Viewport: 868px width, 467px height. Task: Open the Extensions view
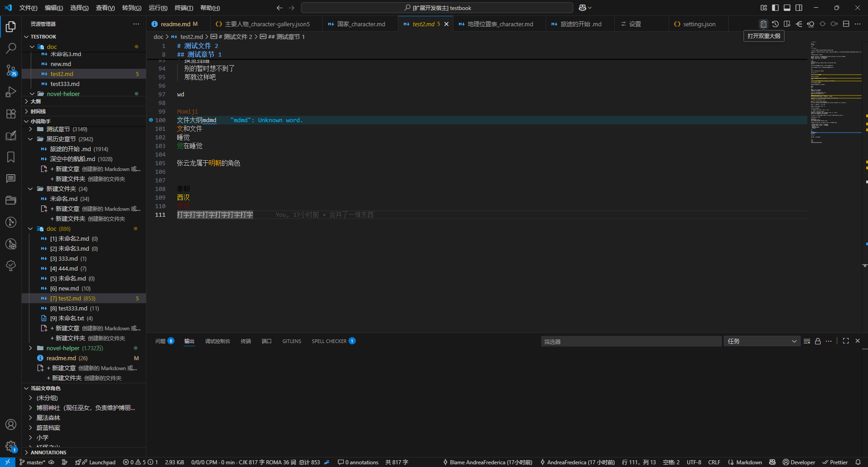tap(11, 114)
